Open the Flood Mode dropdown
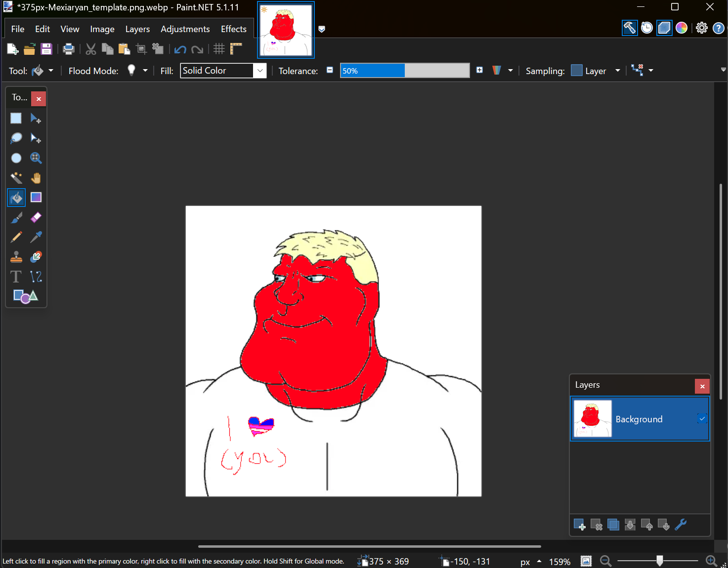 [145, 71]
